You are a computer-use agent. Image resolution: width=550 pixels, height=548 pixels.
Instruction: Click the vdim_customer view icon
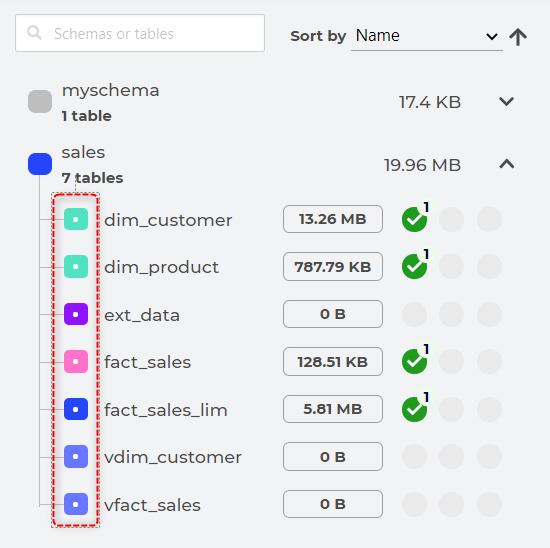pos(76,456)
